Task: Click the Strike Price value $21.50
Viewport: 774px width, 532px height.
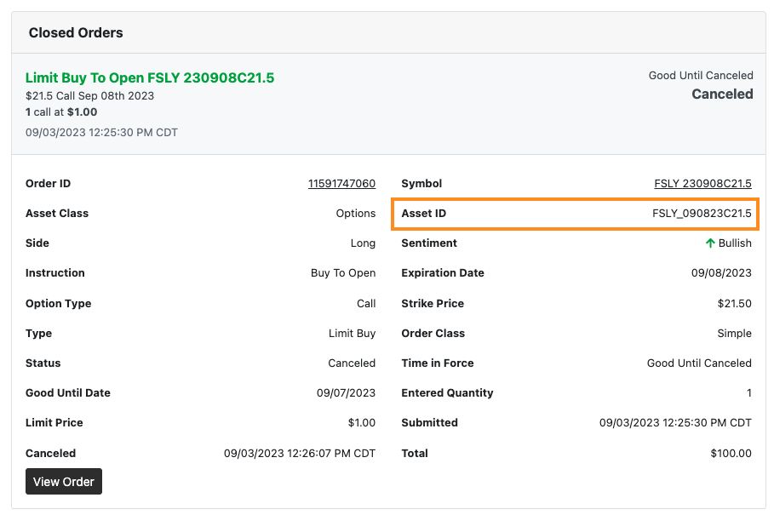Action: coord(734,304)
